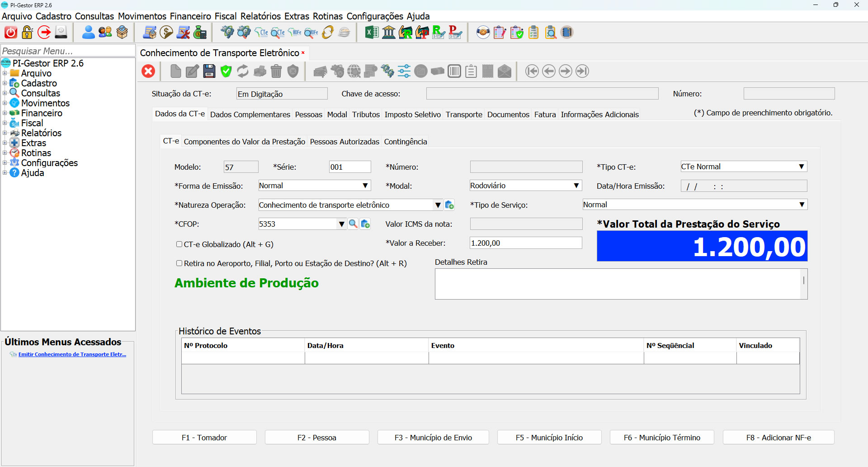Save the CT-e with floppy disk icon
The height and width of the screenshot is (467, 868).
209,71
